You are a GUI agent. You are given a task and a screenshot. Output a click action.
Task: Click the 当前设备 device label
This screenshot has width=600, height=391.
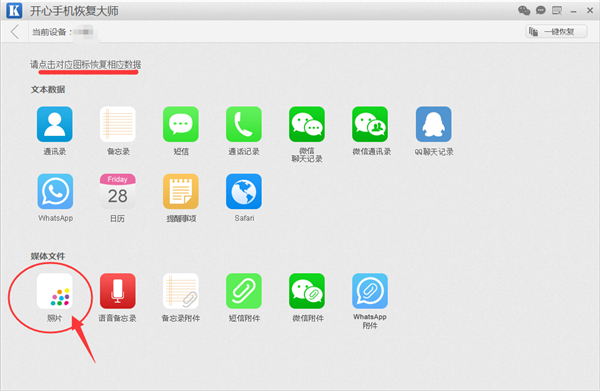(52, 32)
